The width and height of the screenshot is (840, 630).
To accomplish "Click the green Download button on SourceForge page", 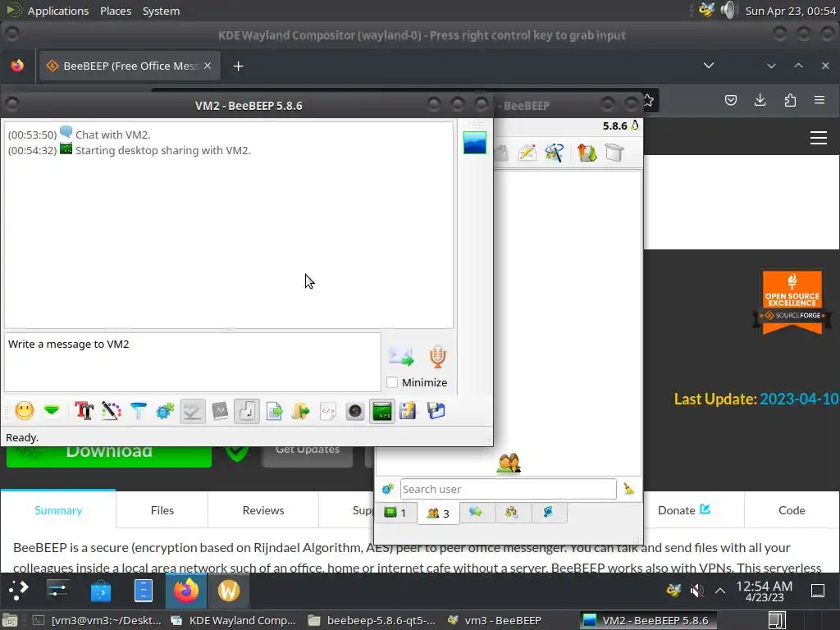I will click(109, 456).
